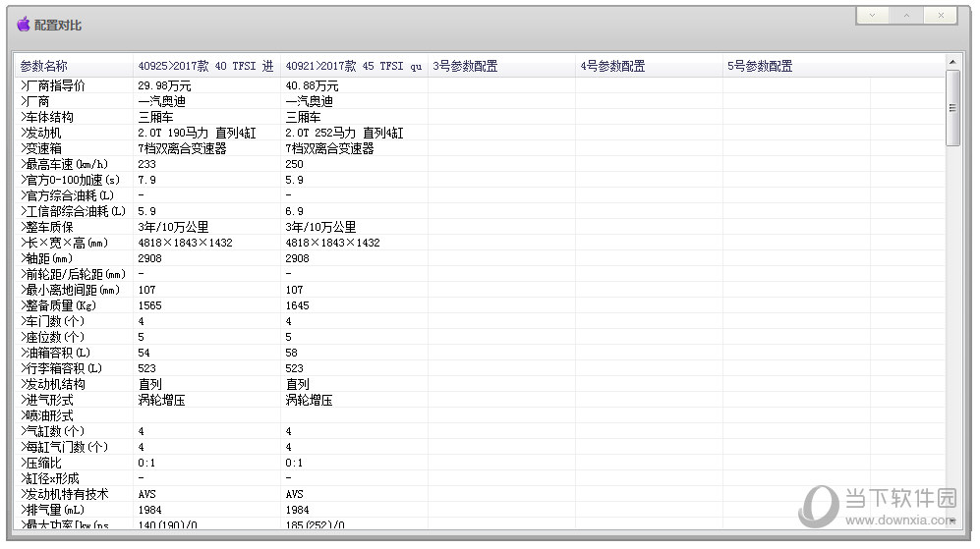Select the 长×宽×高(mm) row label
The height and width of the screenshot is (549, 980).
click(64, 243)
